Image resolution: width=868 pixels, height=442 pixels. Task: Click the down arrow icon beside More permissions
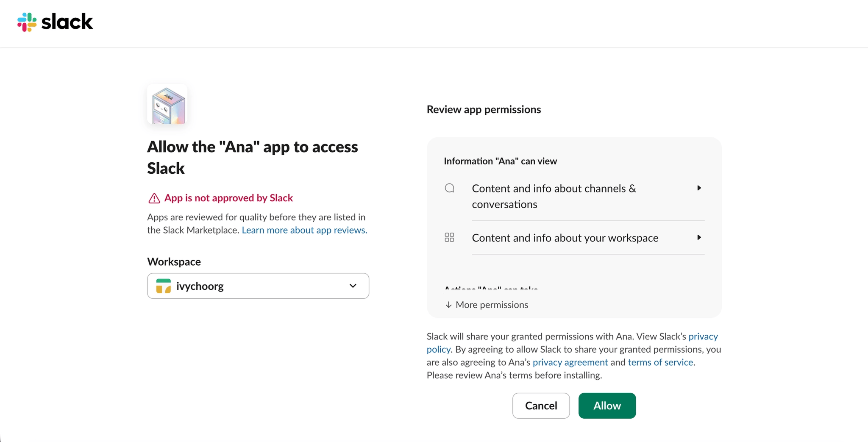tap(448, 305)
